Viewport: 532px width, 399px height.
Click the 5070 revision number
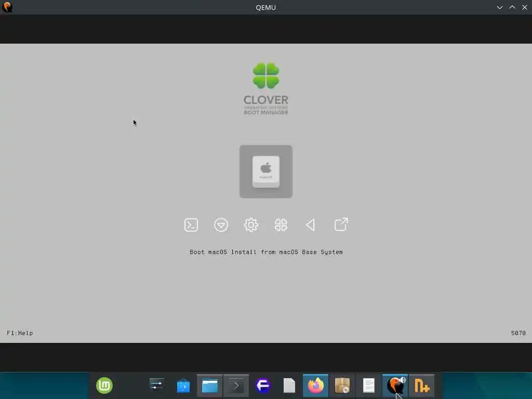pyautogui.click(x=518, y=333)
